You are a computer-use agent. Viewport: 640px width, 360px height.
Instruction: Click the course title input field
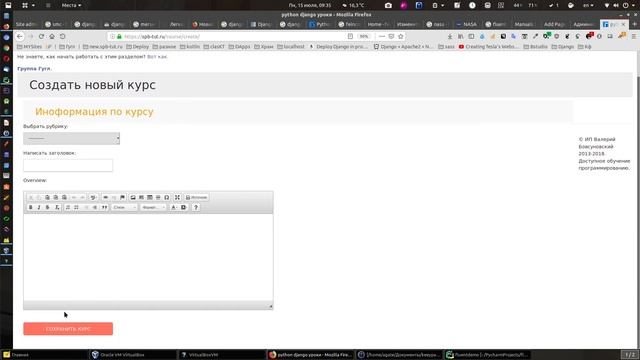[x=68, y=165]
